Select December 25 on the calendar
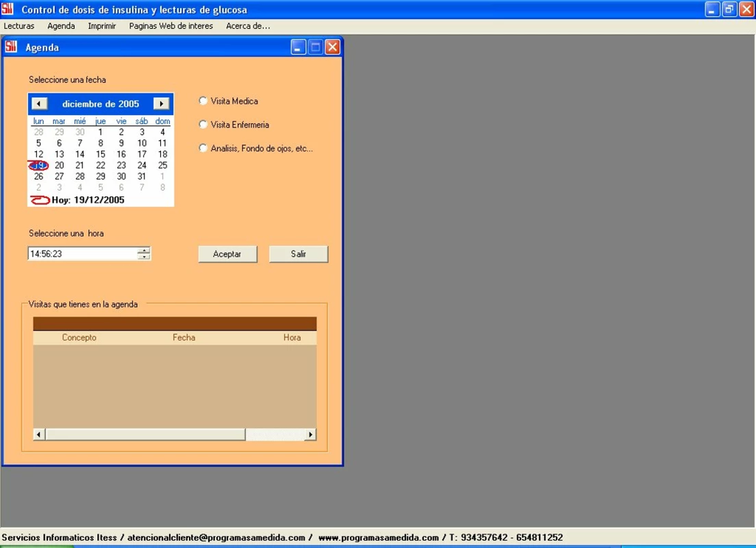The height and width of the screenshot is (548, 756). 162,165
